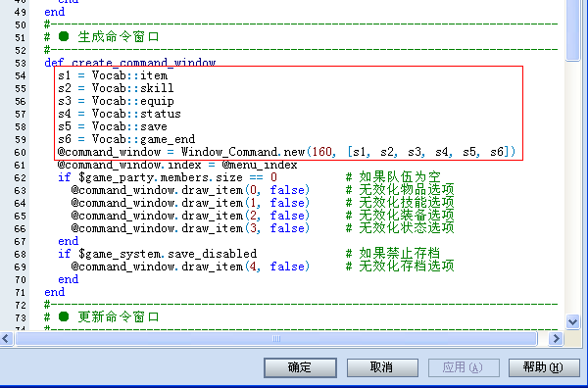The image size is (588, 388).
Task: Click line 58 text 's5 = Vocab::save'
Action: [113, 126]
